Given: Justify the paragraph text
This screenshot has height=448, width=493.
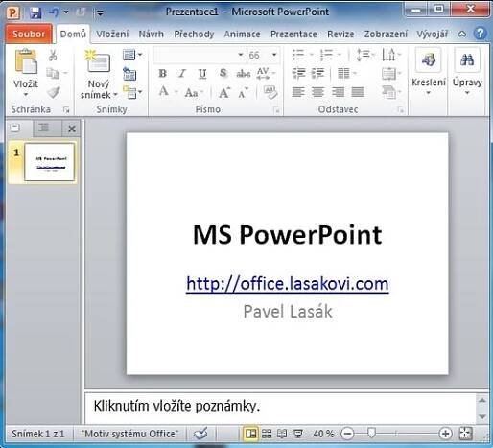Looking at the screenshot, I should tap(358, 92).
